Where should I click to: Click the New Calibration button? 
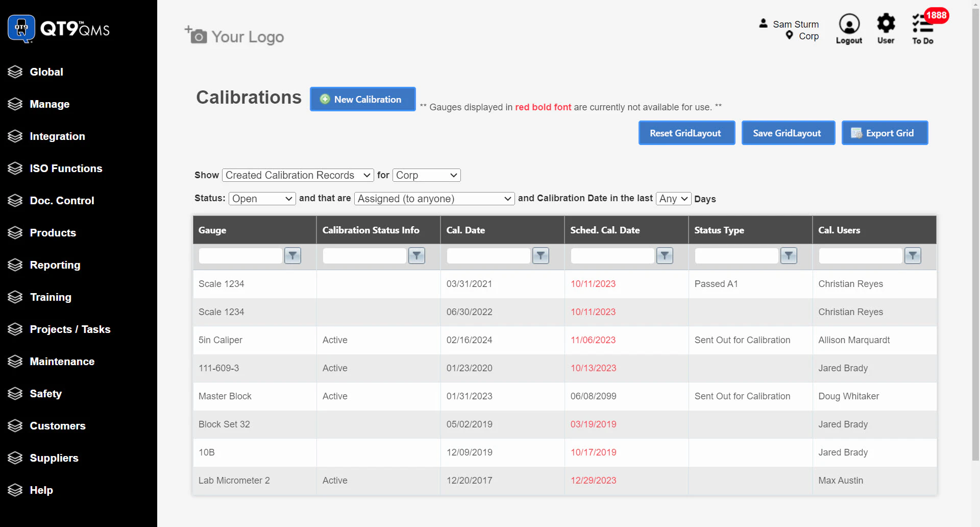(x=362, y=99)
